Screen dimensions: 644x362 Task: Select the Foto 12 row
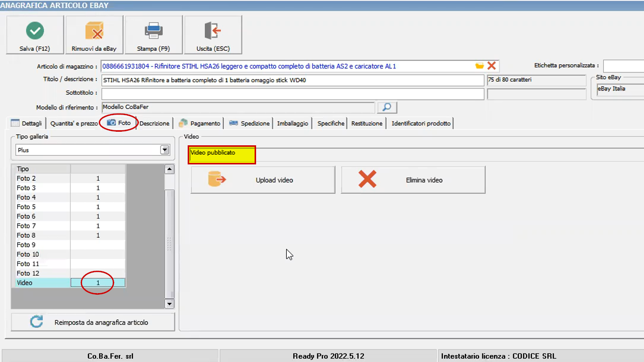(68, 274)
